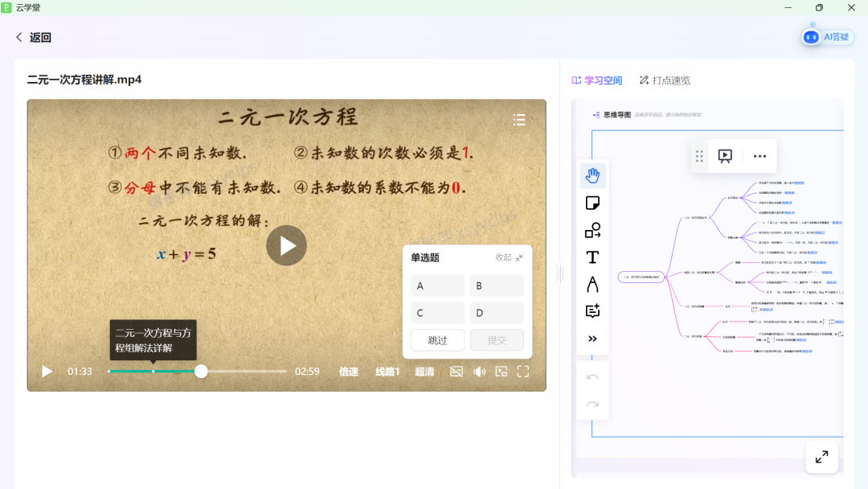Jump to timeline marker on progress bar

pyautogui.click(x=154, y=371)
